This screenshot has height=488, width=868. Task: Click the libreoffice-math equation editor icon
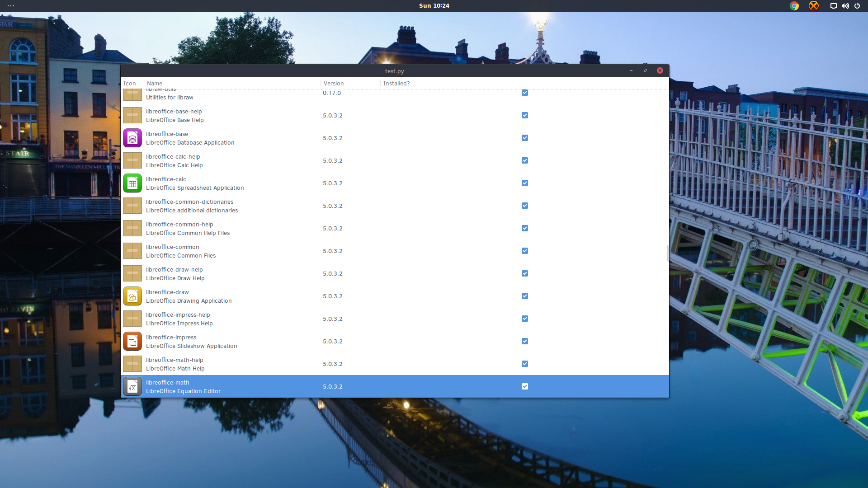click(132, 387)
